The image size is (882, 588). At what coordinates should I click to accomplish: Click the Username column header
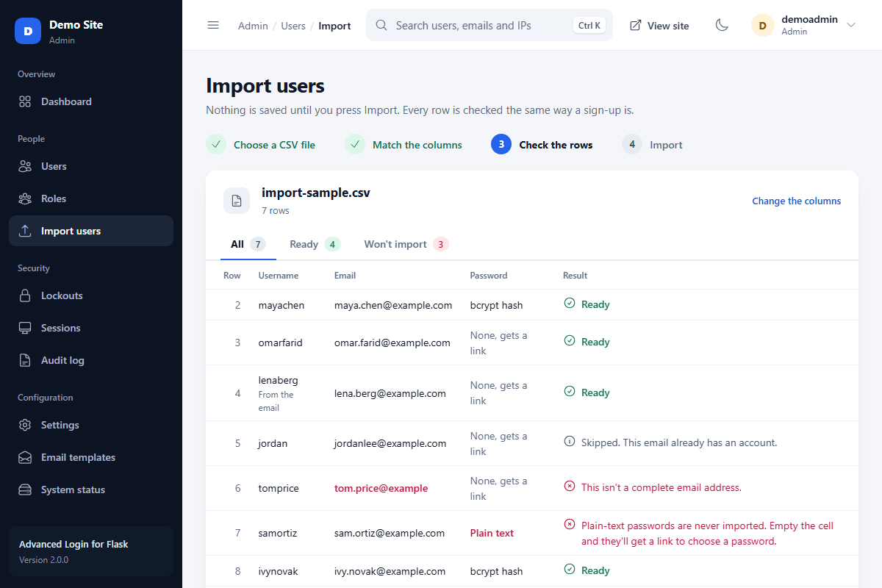(x=279, y=276)
